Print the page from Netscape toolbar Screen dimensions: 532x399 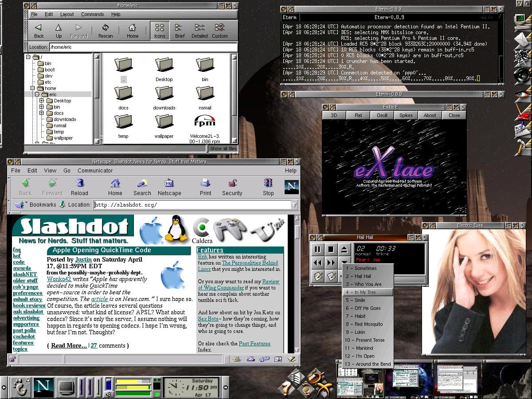click(x=205, y=187)
